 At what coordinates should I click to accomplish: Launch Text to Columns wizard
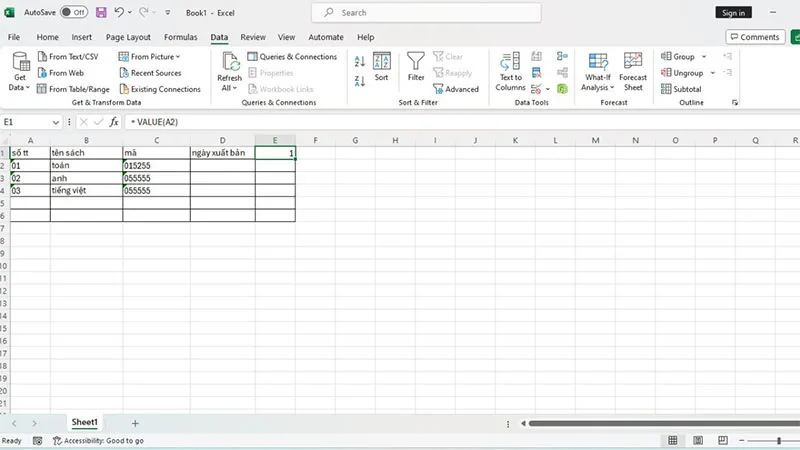tap(510, 72)
